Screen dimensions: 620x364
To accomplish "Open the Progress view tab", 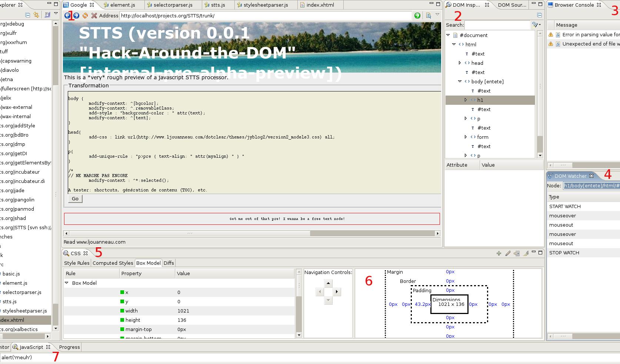I will (69, 347).
